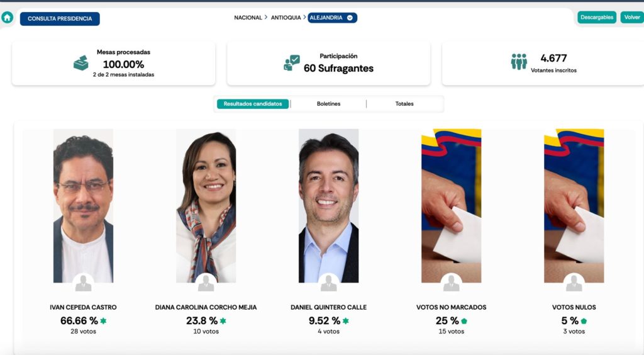Click green star beside 23.8 % result
This screenshot has width=644, height=355.
tap(223, 321)
